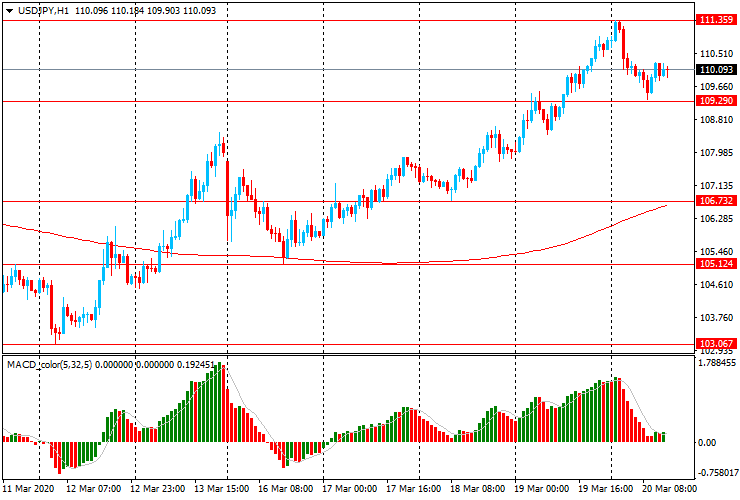Click the 18 Mar 08:00 time label
Viewport: 740px width, 500px height.
478,489
